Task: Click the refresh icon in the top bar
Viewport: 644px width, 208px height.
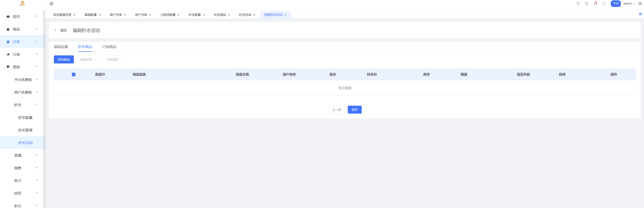Action: coord(578,4)
